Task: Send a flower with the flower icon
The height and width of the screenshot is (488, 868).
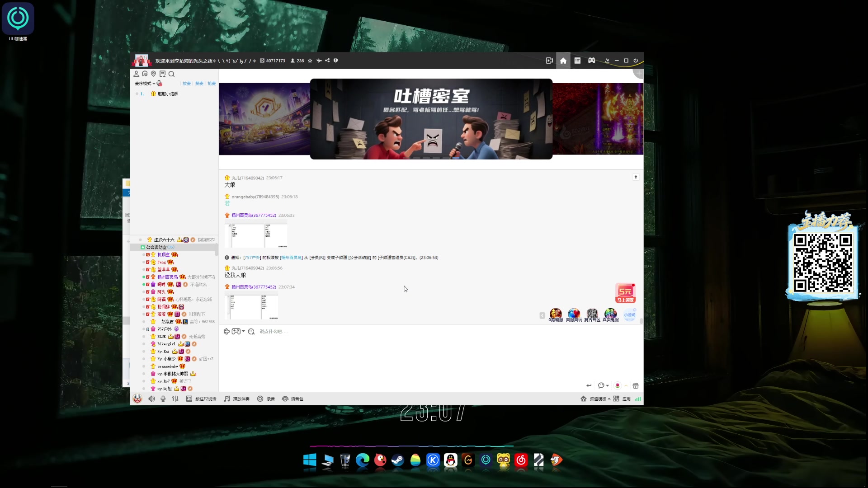Action: (618, 385)
